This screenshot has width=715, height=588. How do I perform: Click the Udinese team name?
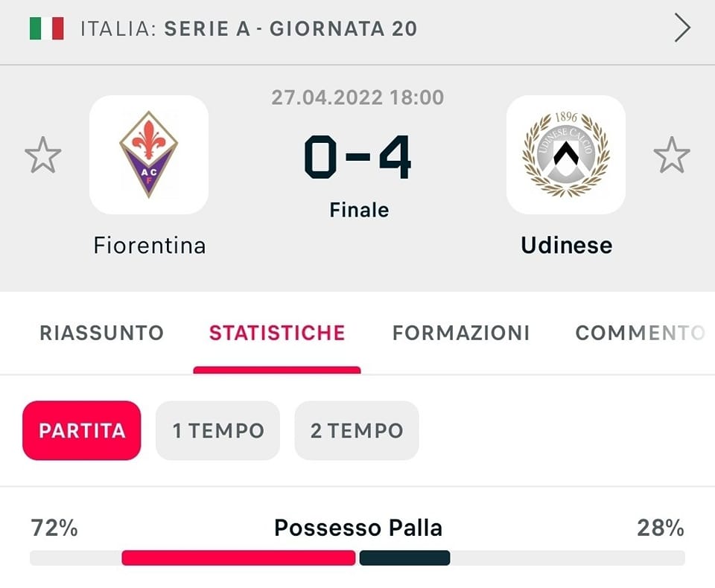pos(566,245)
